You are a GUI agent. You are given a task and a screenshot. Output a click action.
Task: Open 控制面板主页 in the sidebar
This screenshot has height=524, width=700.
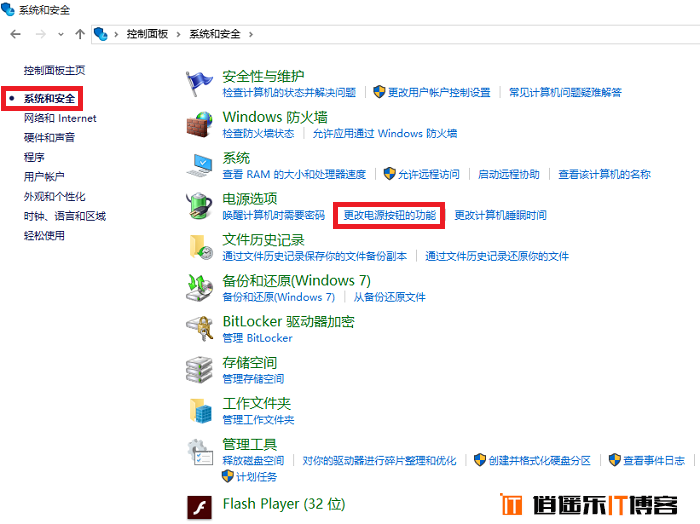[54, 70]
